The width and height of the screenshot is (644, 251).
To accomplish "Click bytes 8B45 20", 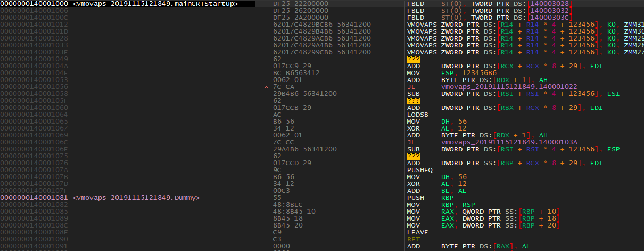I will tap(287, 225).
